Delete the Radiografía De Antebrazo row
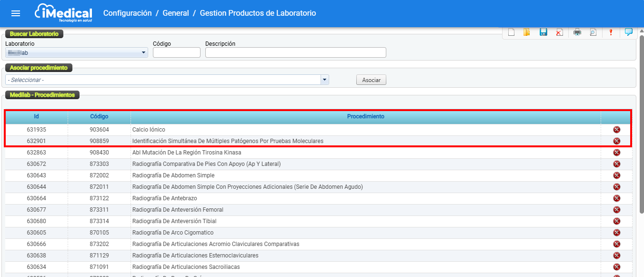Image resolution: width=644 pixels, height=277 pixels. pyautogui.click(x=616, y=198)
